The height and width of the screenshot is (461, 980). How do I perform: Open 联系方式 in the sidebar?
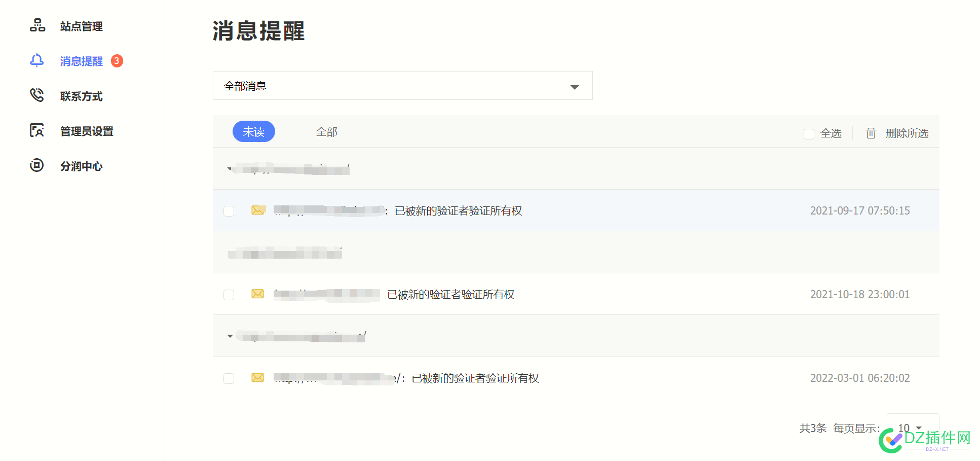[x=81, y=96]
